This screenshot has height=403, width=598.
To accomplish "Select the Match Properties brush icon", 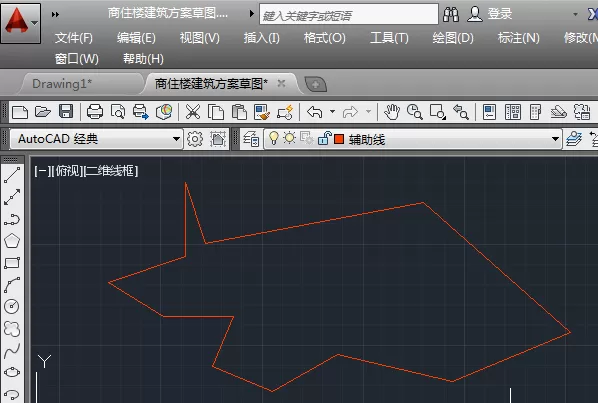I will (x=262, y=112).
